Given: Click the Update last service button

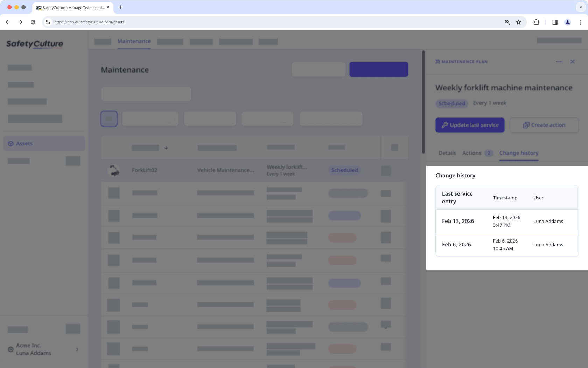Looking at the screenshot, I should [x=470, y=125].
